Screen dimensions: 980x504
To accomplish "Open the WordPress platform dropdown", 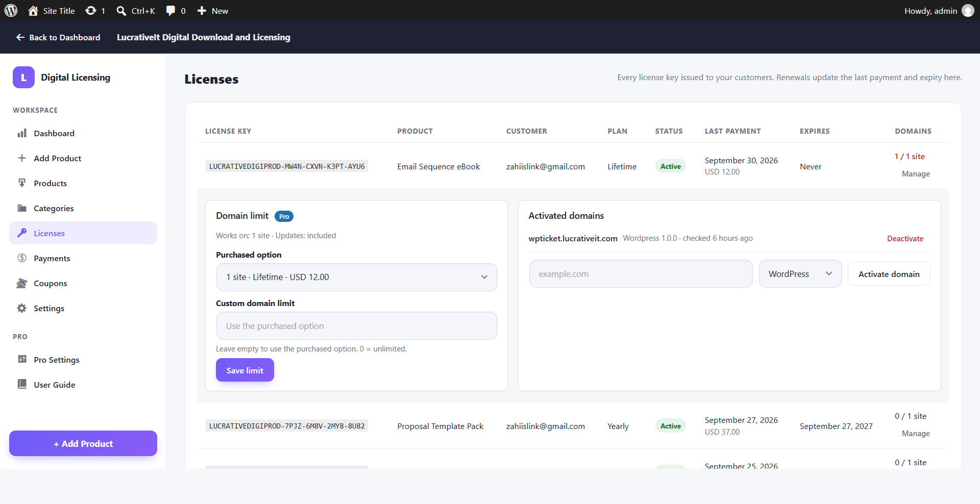I will pos(800,274).
